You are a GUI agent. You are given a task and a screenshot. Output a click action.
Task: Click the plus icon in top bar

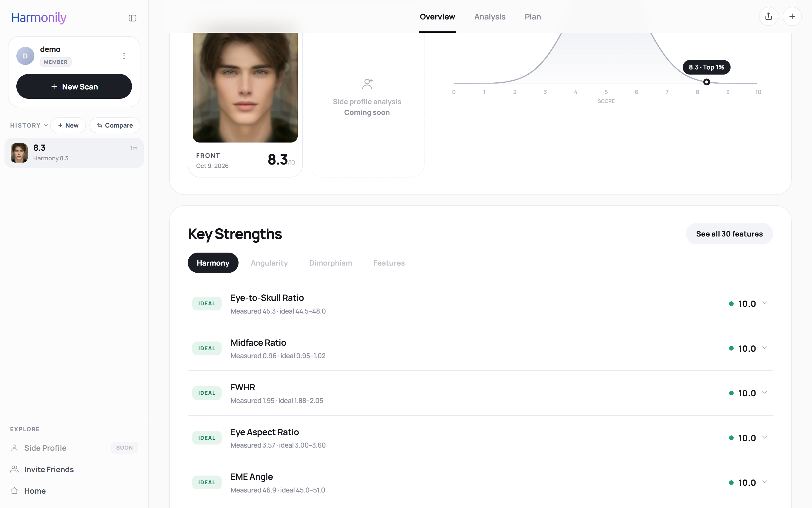click(792, 16)
